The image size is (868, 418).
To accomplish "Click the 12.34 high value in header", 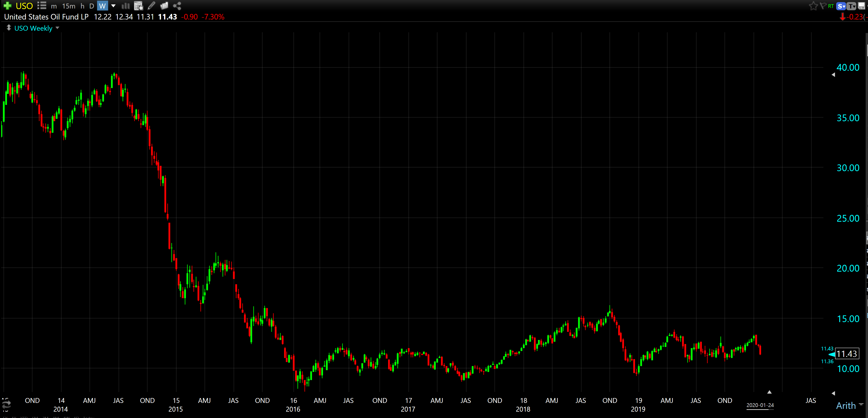I will 124,17.
